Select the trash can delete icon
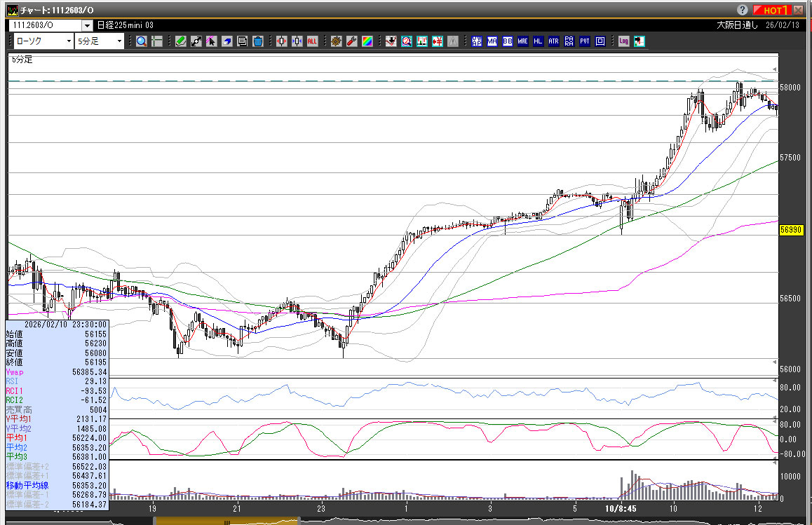The image size is (812, 525). click(x=257, y=41)
